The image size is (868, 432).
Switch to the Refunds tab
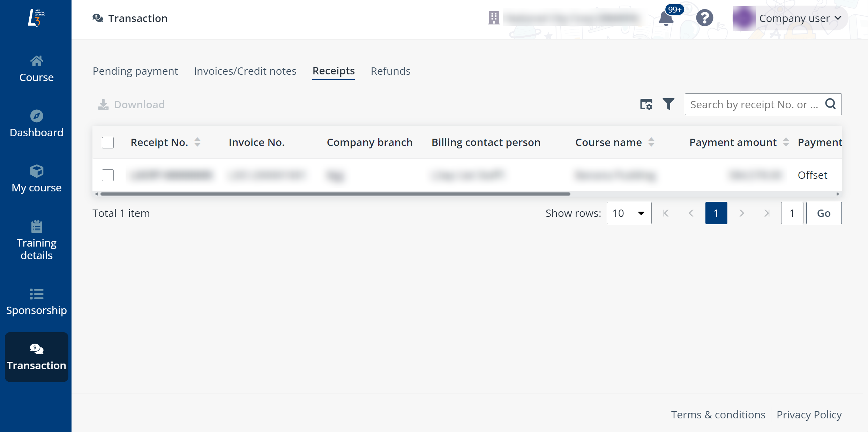point(390,71)
